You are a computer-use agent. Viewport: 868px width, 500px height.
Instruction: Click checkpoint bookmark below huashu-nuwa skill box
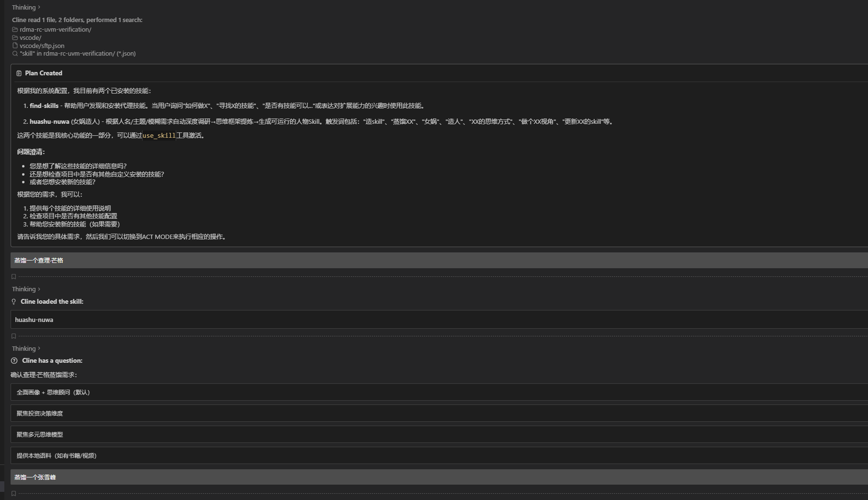coord(13,336)
